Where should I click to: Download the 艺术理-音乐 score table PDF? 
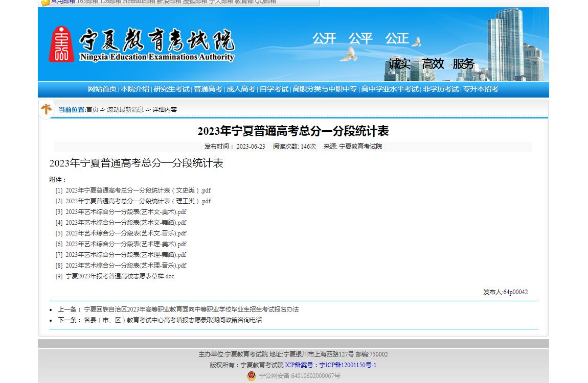pyautogui.click(x=126, y=266)
